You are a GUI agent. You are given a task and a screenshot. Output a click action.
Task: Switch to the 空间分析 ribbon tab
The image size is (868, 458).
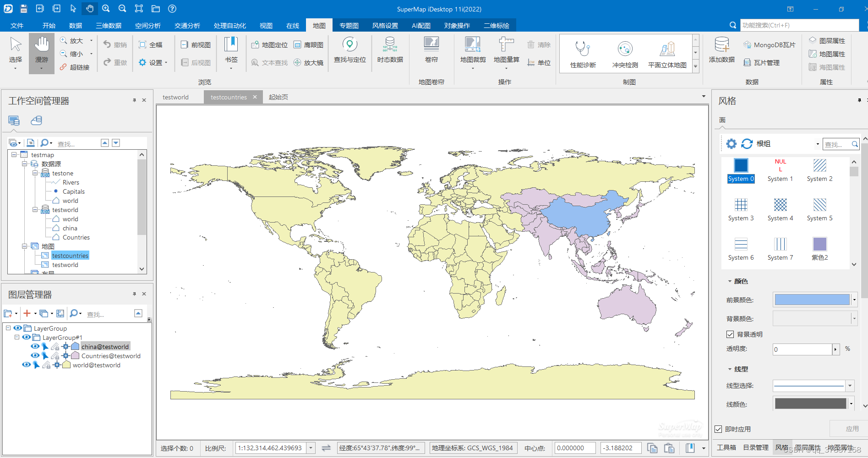point(147,26)
